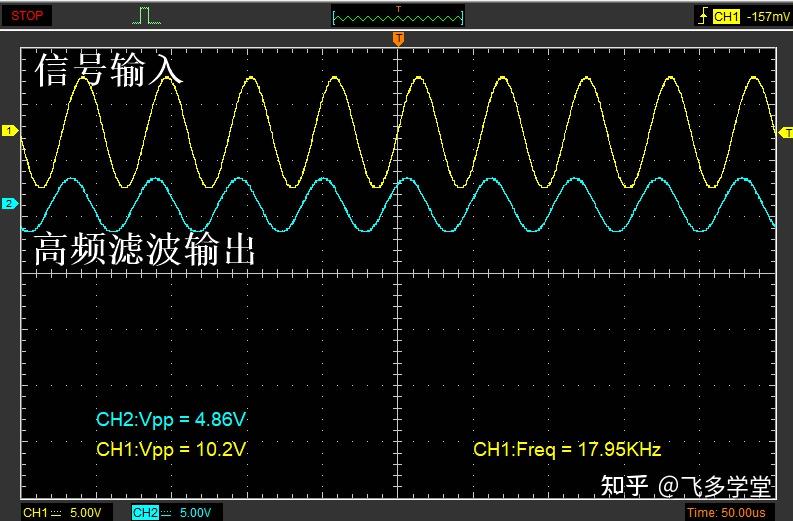Viewport: 793px width, 521px height.
Task: Click the Time: 50.00us timebase readout
Action: tap(726, 512)
